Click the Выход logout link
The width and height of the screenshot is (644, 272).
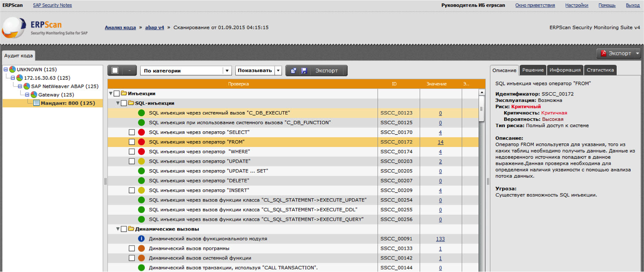click(x=632, y=5)
